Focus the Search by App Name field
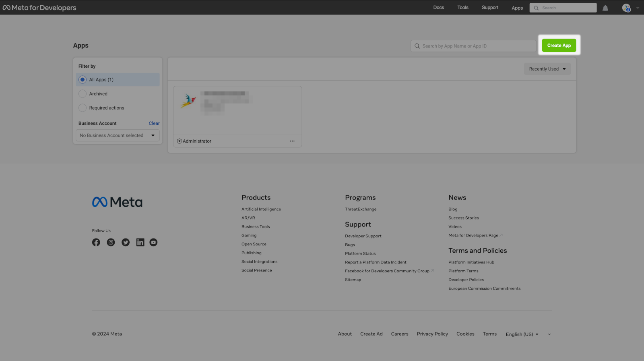The image size is (644, 361). tap(473, 46)
